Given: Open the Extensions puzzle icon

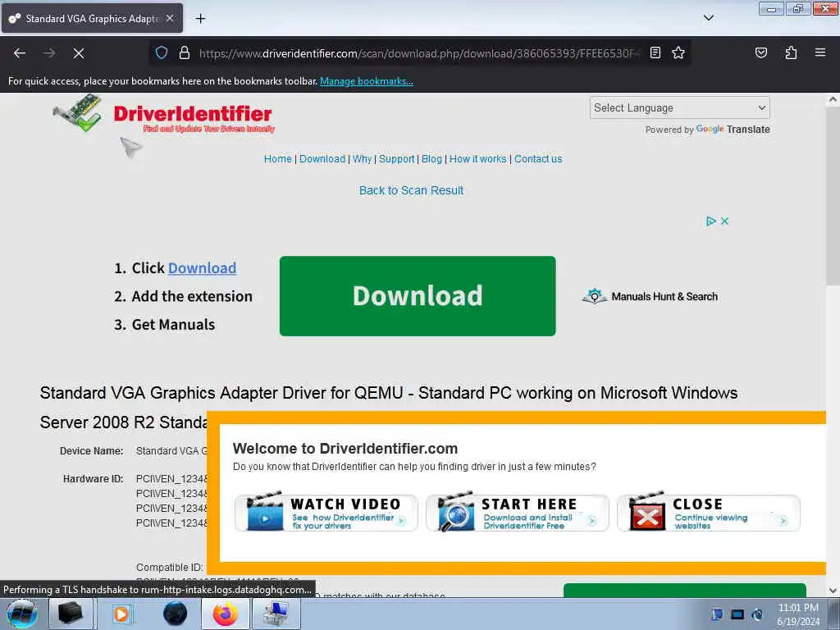Looking at the screenshot, I should click(x=791, y=52).
